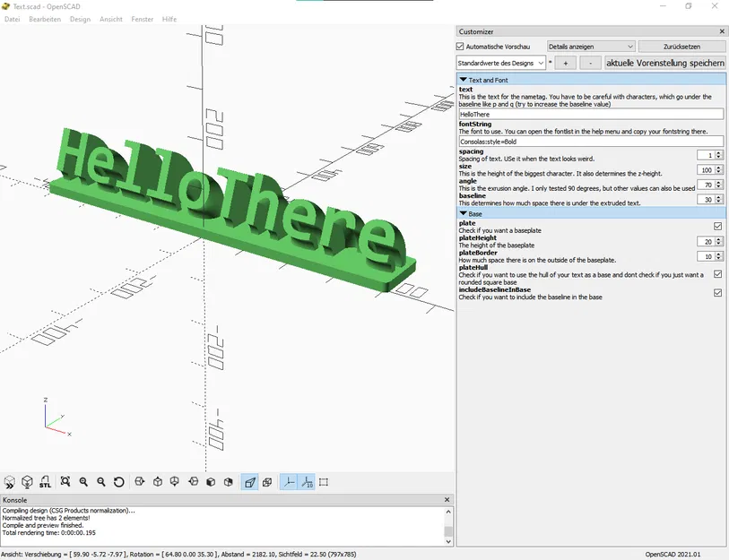Open the Ansicht menu
This screenshot has width=729, height=560.
(110, 19)
